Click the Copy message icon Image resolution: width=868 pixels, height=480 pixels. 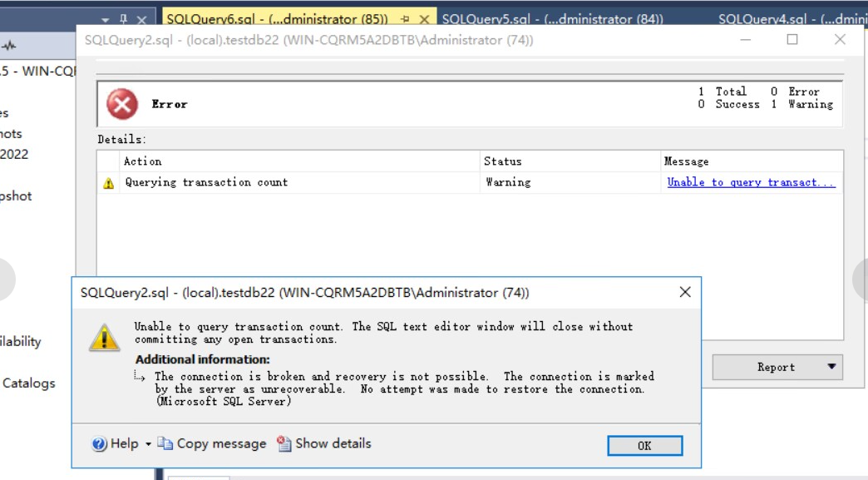click(165, 443)
